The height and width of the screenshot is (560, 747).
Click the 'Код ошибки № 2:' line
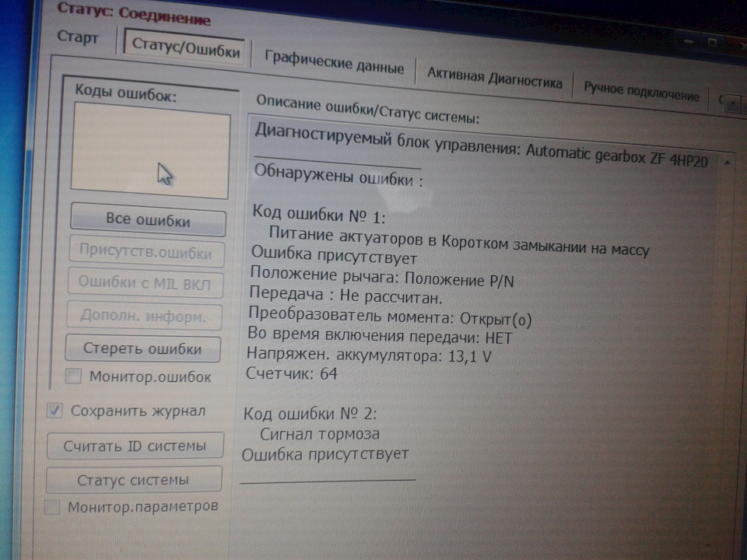pyautogui.click(x=310, y=413)
